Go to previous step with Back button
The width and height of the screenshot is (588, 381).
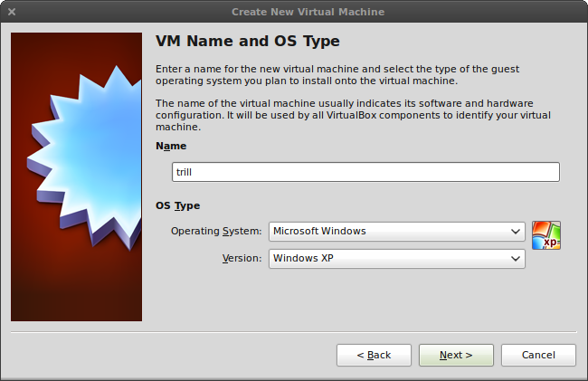coord(374,355)
